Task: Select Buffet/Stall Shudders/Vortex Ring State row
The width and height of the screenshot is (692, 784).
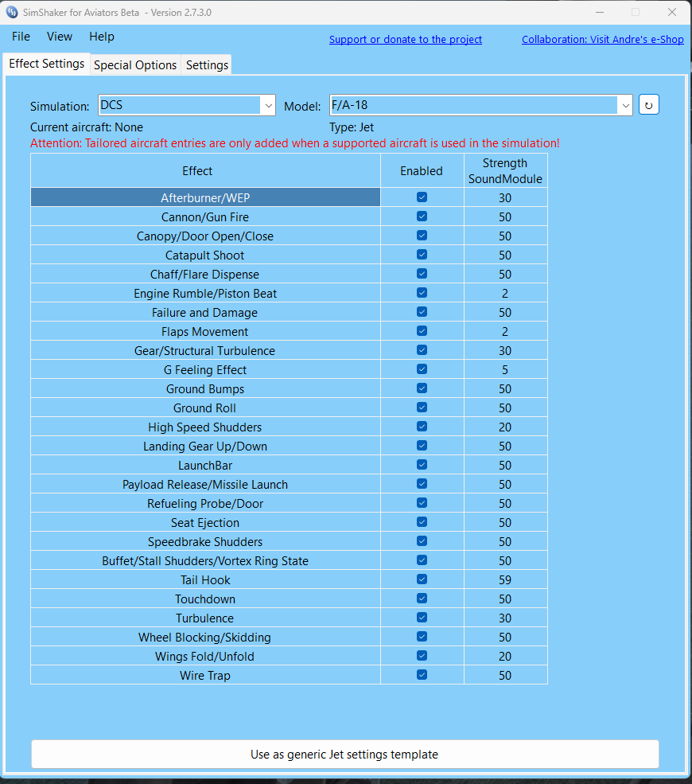Action: pyautogui.click(x=205, y=560)
